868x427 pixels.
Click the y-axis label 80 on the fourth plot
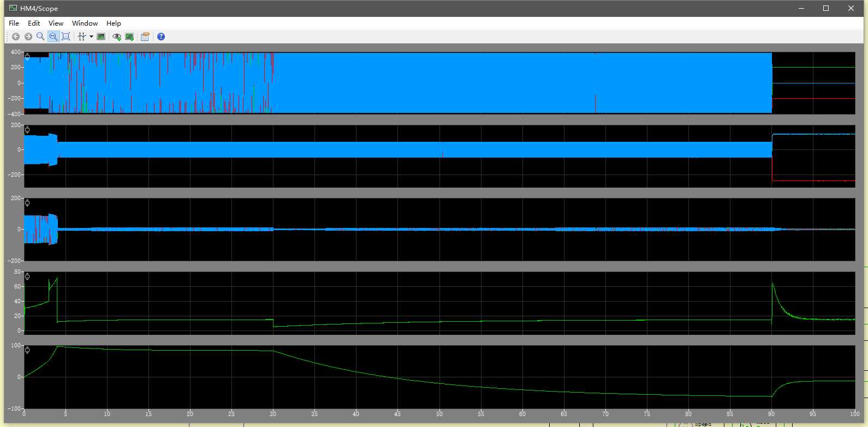tap(18, 272)
